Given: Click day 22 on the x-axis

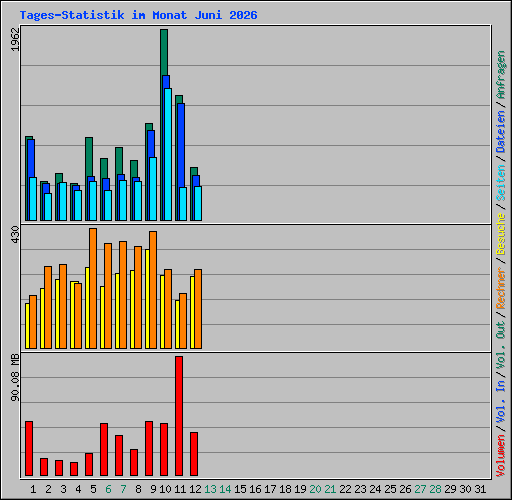Looking at the screenshot, I should click(x=345, y=489).
